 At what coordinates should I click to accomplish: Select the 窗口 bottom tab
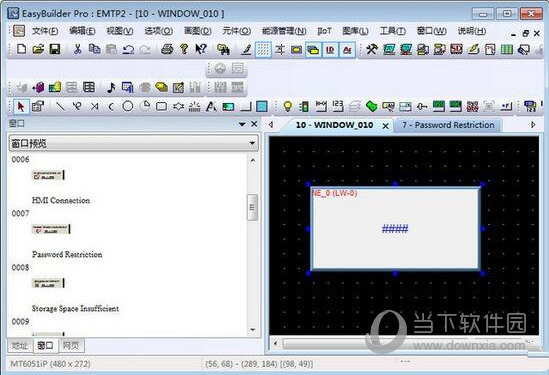point(46,346)
